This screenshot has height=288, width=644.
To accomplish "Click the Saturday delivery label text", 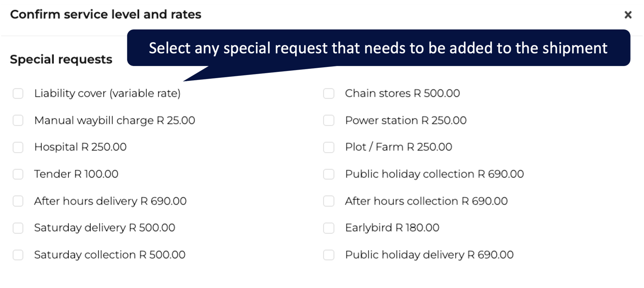I will 105,228.
